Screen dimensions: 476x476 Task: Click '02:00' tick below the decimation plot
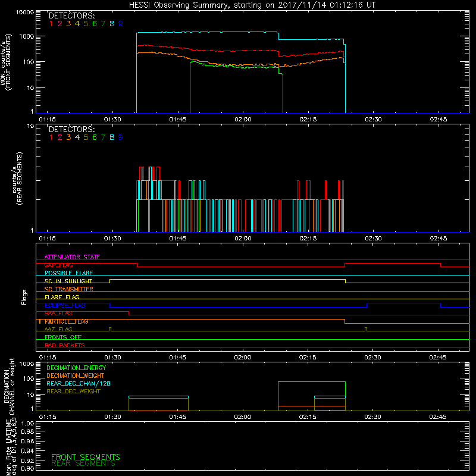pyautogui.click(x=243, y=417)
